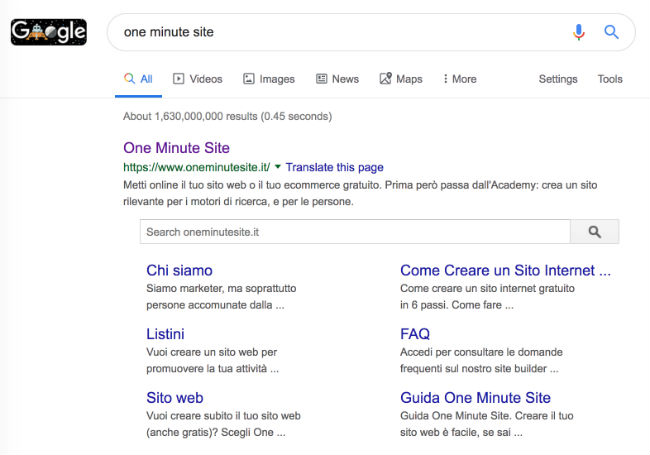Click the blue magnifier search icon
650x455 pixels.
611,32
